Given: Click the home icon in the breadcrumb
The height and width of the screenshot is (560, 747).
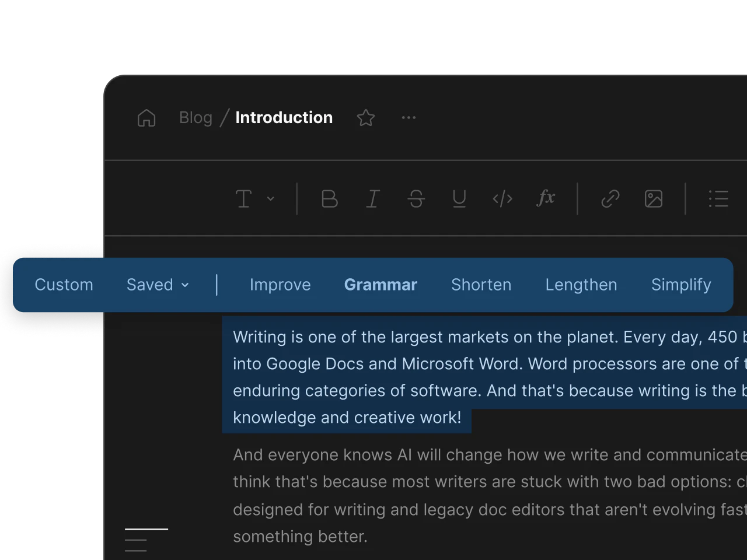Looking at the screenshot, I should [146, 117].
